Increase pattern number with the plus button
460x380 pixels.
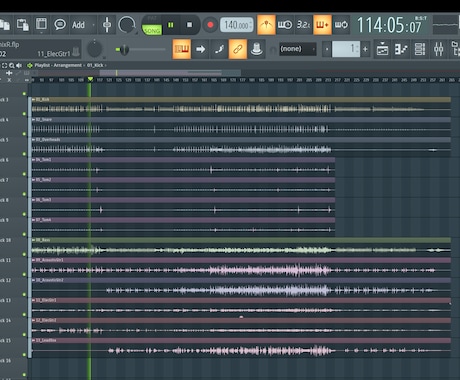click(365, 49)
